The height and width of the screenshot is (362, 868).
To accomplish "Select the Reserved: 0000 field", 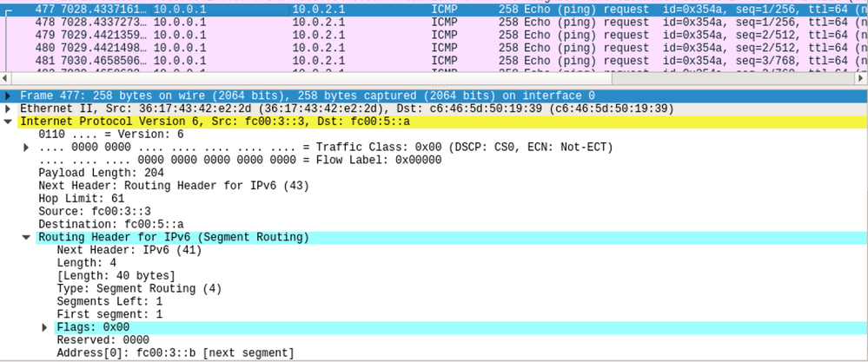I will pyautogui.click(x=103, y=340).
